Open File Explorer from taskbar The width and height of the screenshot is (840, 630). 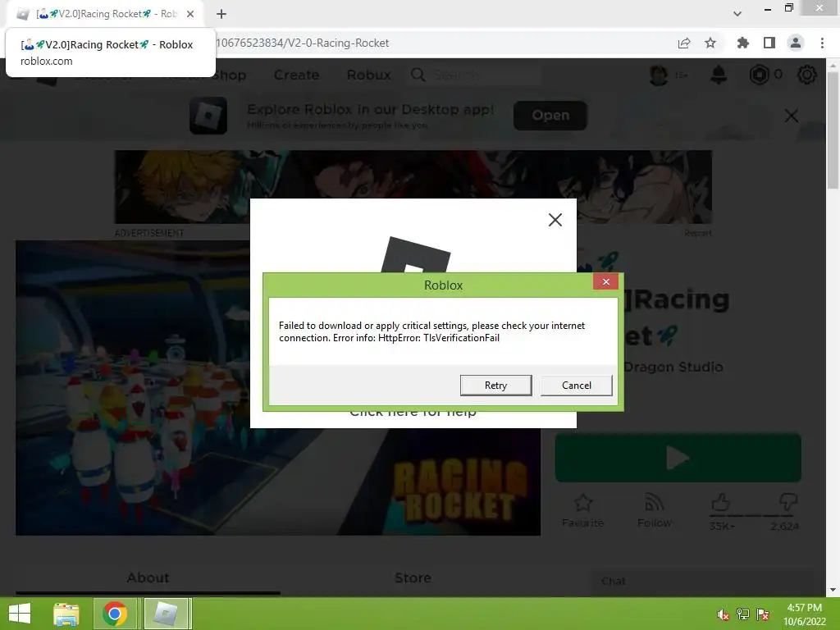pos(66,614)
